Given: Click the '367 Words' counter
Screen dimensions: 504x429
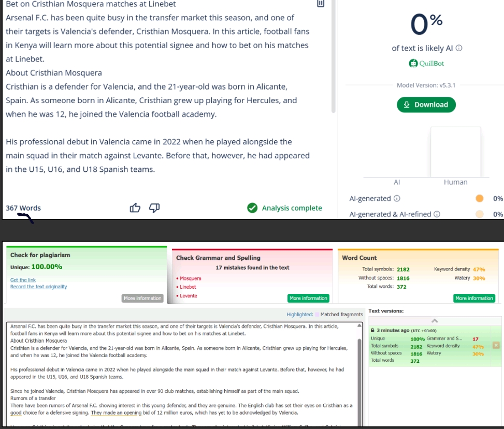Looking at the screenshot, I should tap(23, 208).
